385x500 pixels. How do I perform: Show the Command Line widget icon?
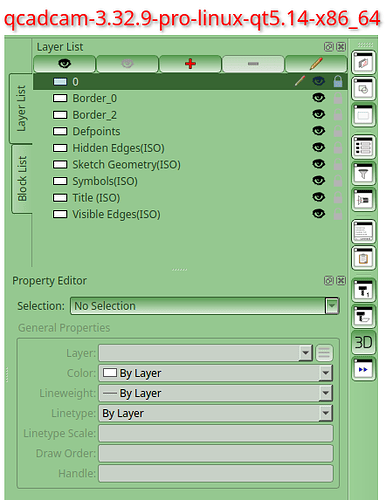coord(363,231)
